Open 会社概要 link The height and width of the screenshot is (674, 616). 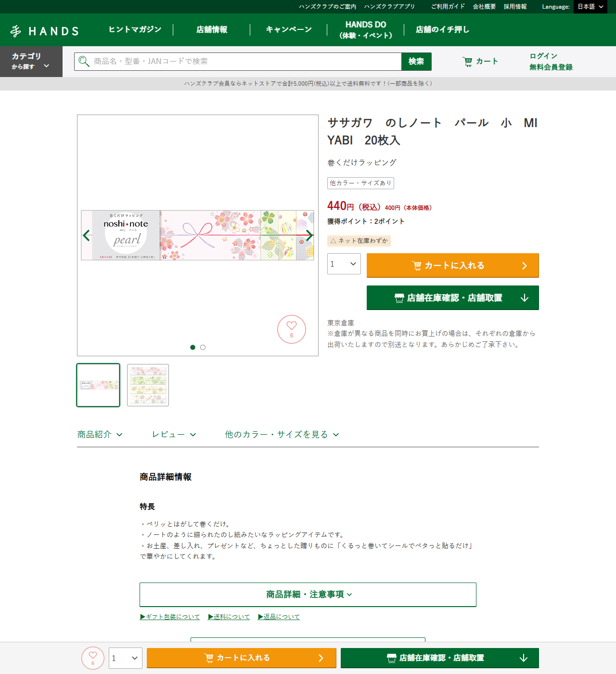[484, 7]
